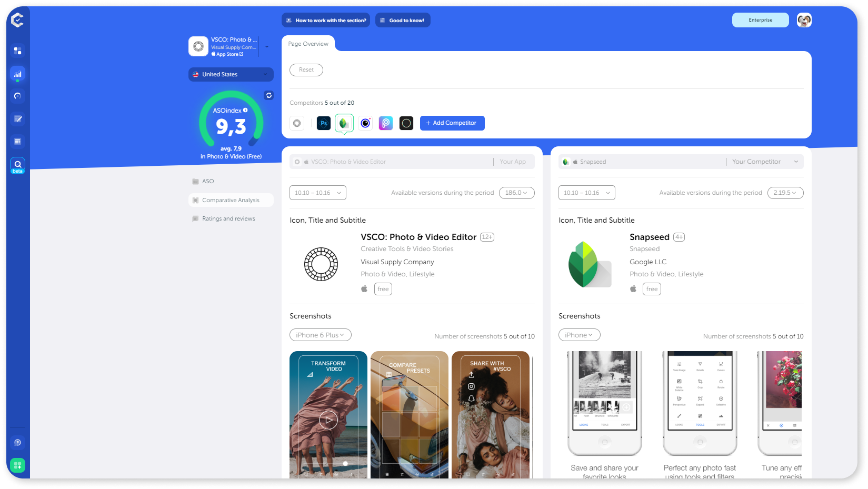Select the Photoshop competitor icon

pos(324,123)
